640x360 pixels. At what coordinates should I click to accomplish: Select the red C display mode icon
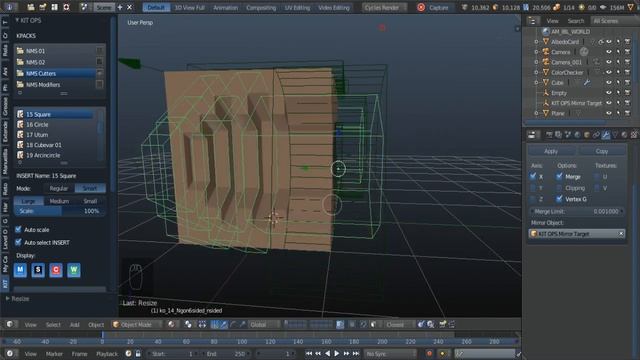[x=56, y=270]
